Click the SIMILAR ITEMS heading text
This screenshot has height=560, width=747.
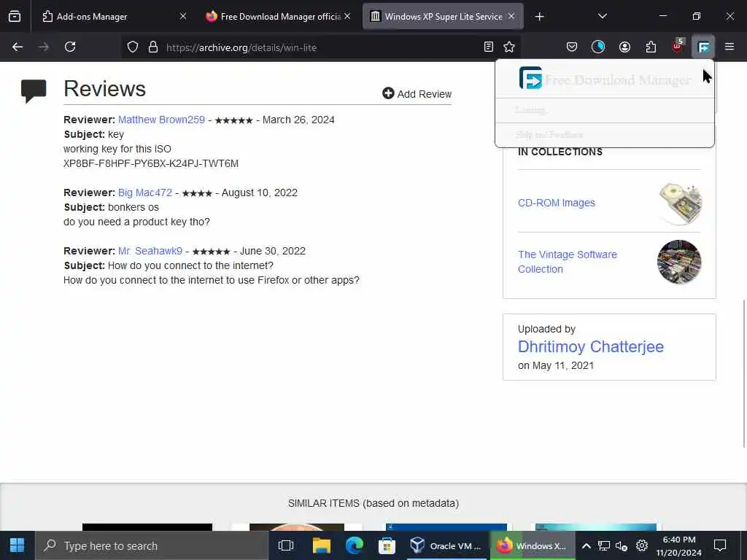[x=373, y=503]
